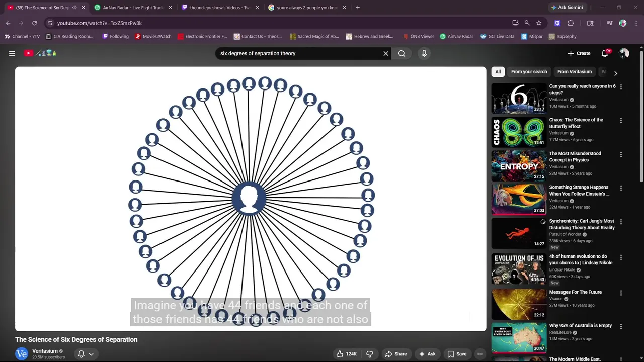Open 'Messages For The Future' title

pyautogui.click(x=575, y=292)
